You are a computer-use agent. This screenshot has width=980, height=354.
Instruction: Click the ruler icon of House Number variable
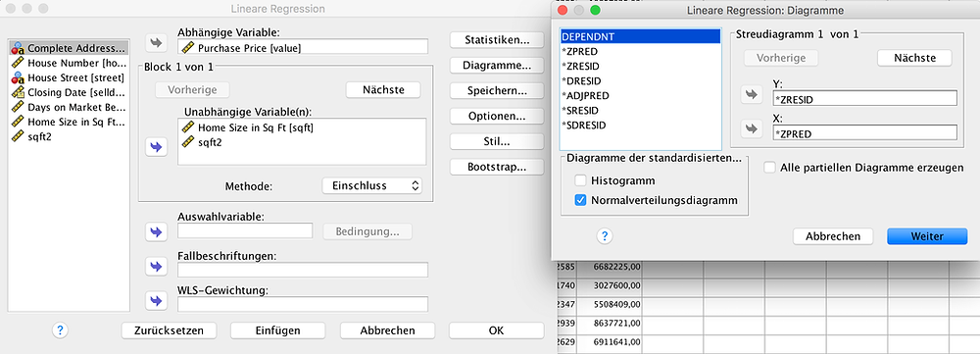pyautogui.click(x=18, y=63)
